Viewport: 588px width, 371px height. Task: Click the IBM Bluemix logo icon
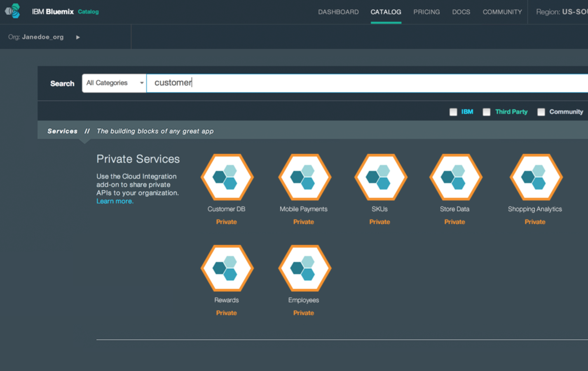(12, 11)
